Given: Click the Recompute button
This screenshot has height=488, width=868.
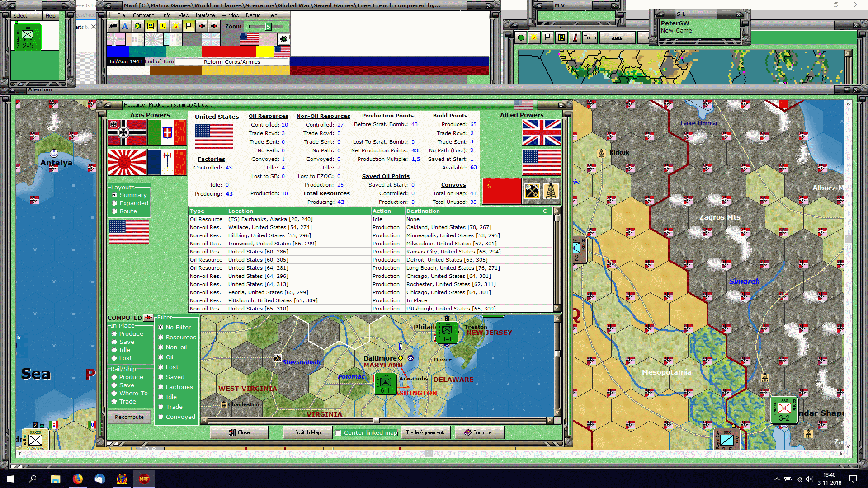Looking at the screenshot, I should point(129,417).
